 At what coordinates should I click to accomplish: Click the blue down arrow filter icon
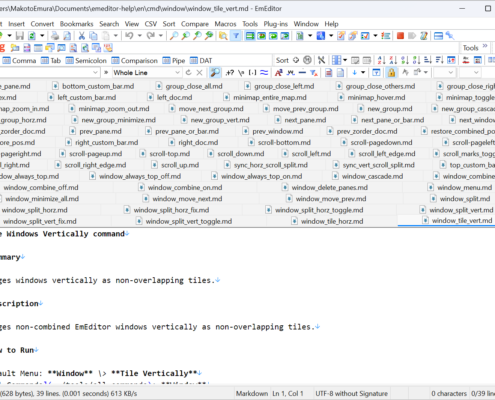tap(354, 72)
